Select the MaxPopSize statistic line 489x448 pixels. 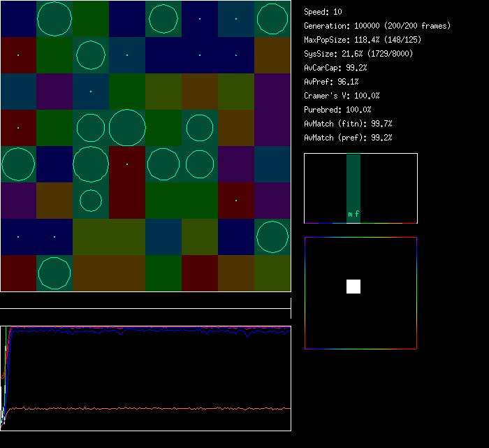tap(362, 40)
